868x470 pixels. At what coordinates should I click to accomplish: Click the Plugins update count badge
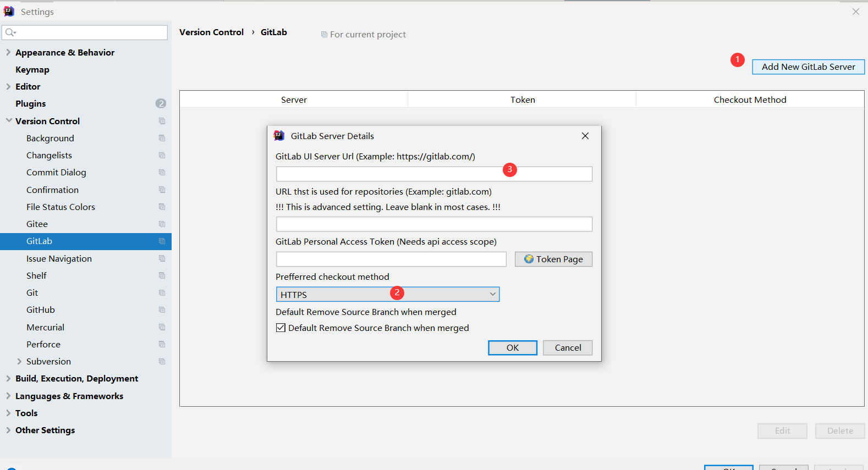click(x=161, y=103)
